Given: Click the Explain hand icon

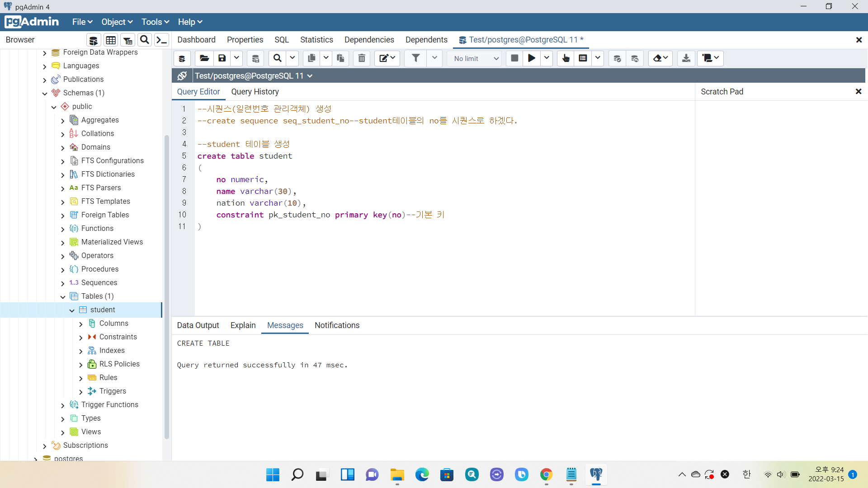Looking at the screenshot, I should click(x=566, y=58).
